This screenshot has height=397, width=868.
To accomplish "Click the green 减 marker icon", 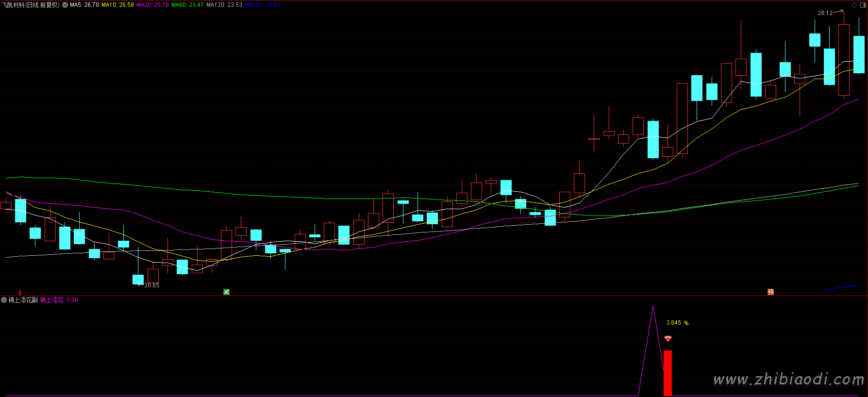I will coord(226,292).
